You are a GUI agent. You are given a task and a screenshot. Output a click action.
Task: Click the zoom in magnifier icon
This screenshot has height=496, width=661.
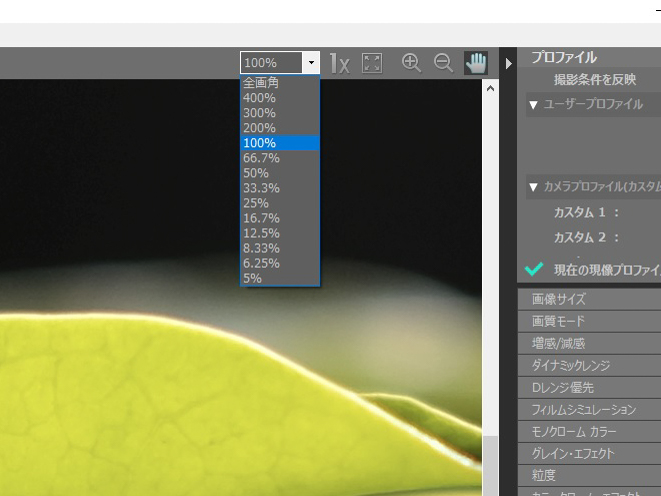[411, 63]
